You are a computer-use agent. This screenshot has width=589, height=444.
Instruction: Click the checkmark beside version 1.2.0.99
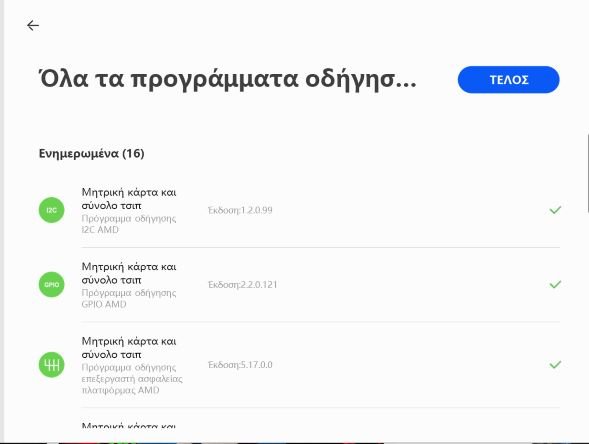pos(555,210)
